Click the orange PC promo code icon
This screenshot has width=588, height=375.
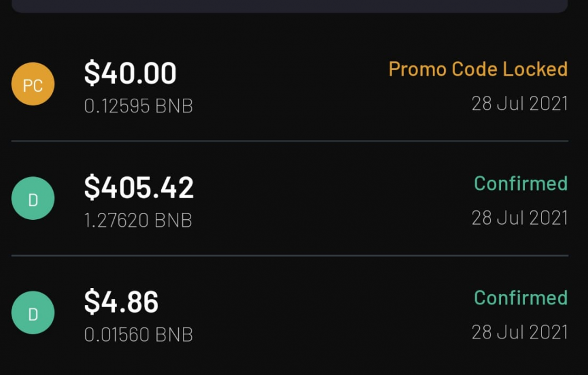point(33,84)
